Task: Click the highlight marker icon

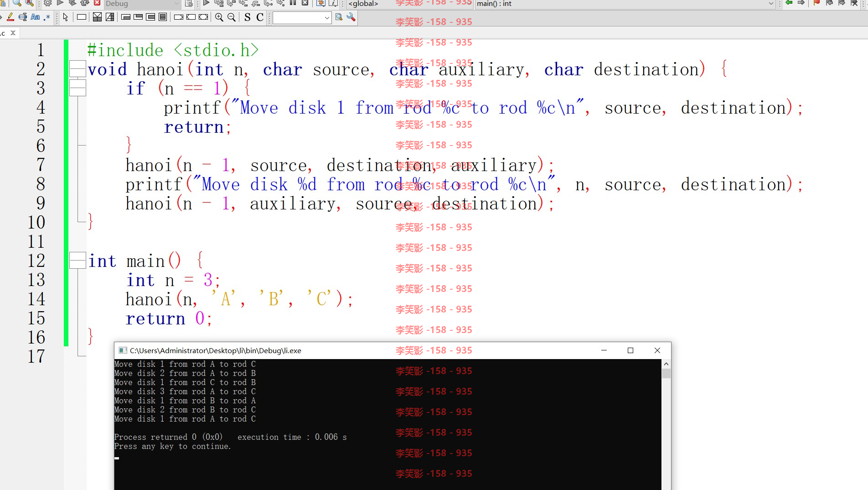Action: (x=10, y=17)
